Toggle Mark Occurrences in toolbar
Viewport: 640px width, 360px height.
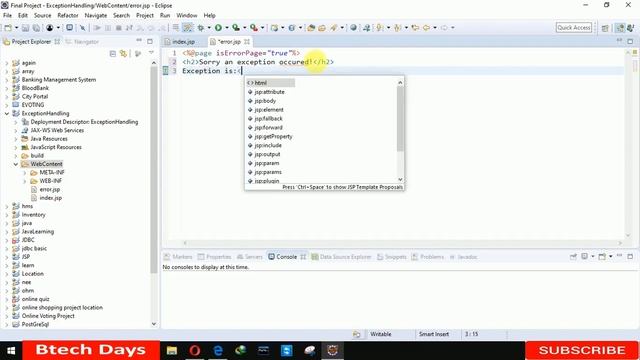pos(187,28)
